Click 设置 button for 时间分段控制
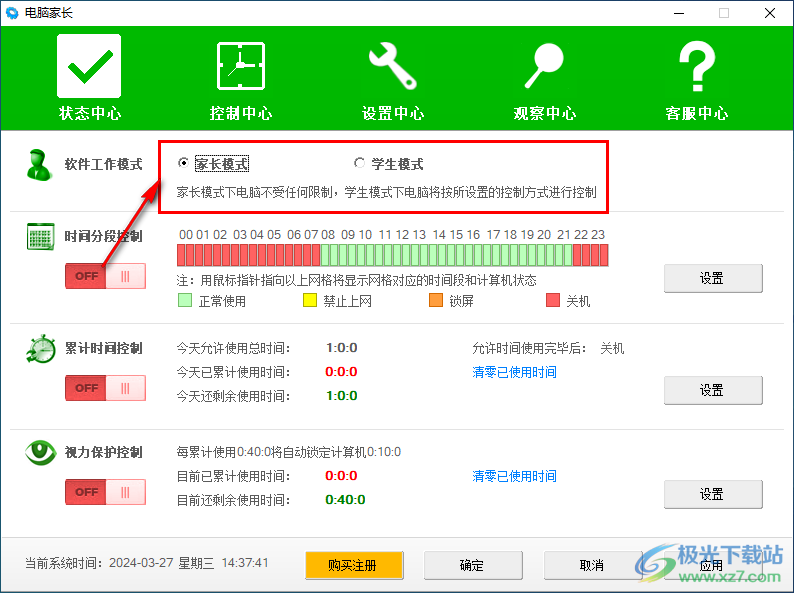 coord(713,278)
